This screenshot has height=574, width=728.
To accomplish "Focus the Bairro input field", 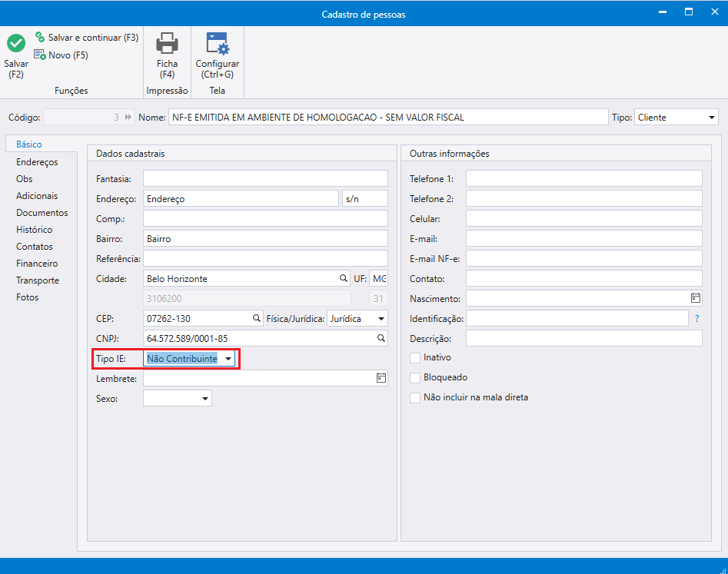I will click(x=265, y=238).
